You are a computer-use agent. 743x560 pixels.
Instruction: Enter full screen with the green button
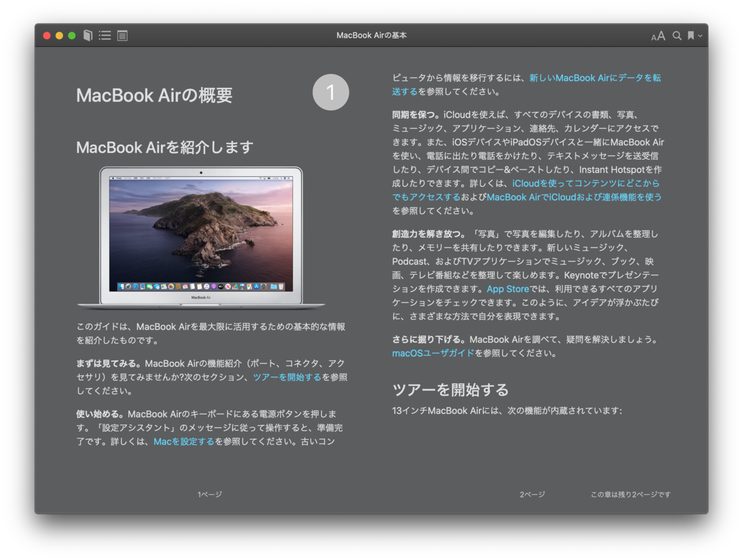click(72, 35)
